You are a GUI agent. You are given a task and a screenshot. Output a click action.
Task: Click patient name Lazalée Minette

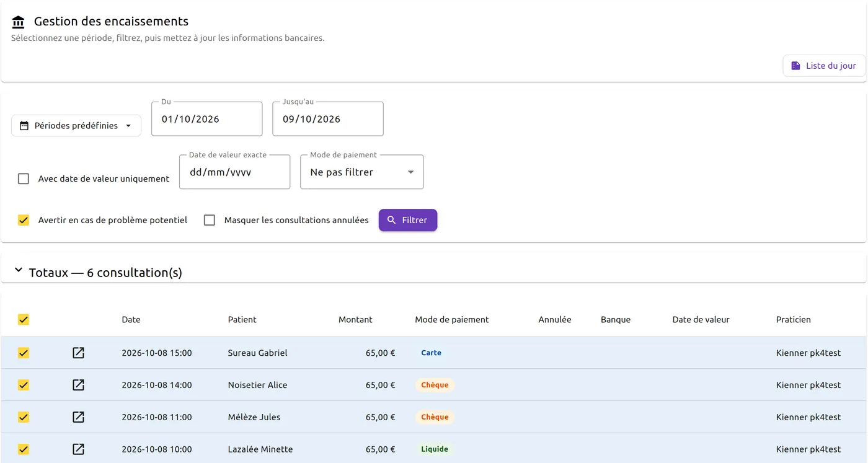pyautogui.click(x=260, y=449)
